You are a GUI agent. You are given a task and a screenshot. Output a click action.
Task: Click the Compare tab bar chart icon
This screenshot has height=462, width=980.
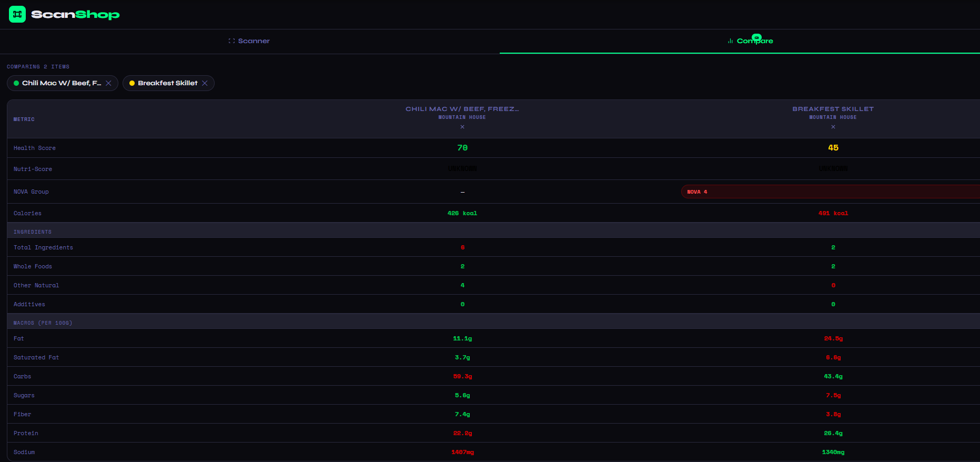pyautogui.click(x=730, y=41)
